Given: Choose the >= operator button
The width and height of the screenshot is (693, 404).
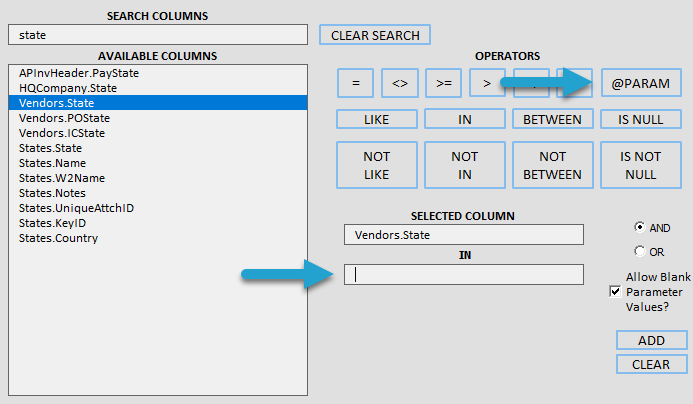Looking at the screenshot, I should coord(443,83).
